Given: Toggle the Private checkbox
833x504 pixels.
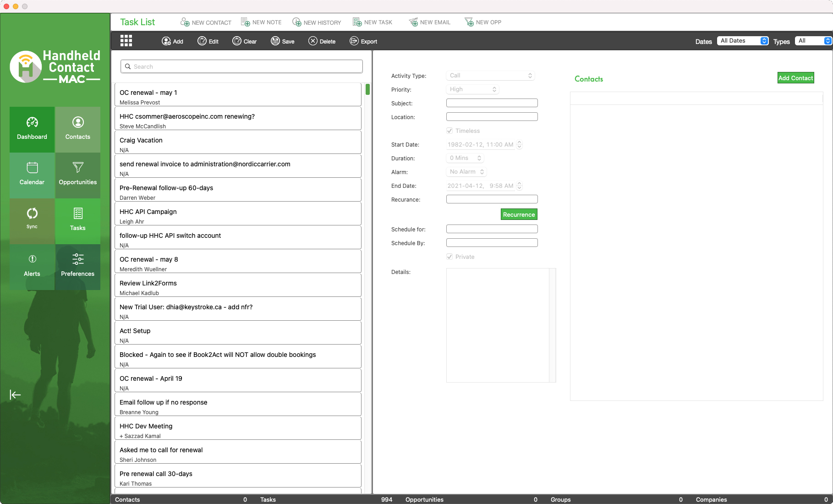Looking at the screenshot, I should tap(449, 257).
